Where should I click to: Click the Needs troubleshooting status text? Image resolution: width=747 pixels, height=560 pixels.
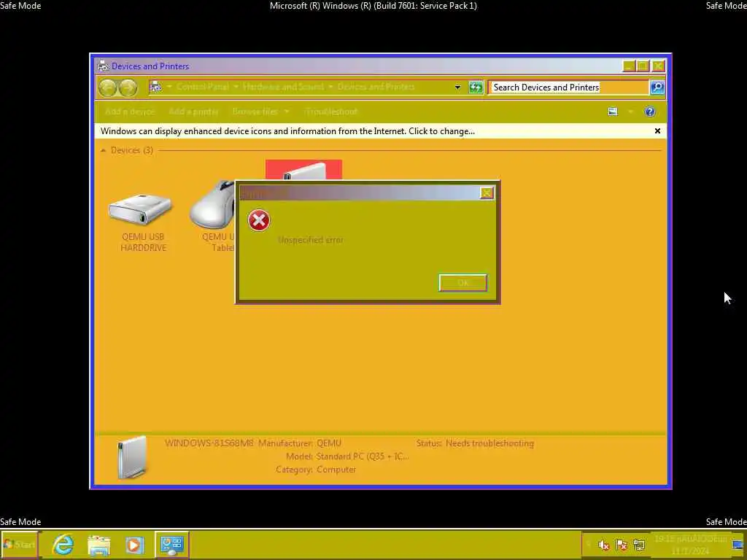click(489, 443)
